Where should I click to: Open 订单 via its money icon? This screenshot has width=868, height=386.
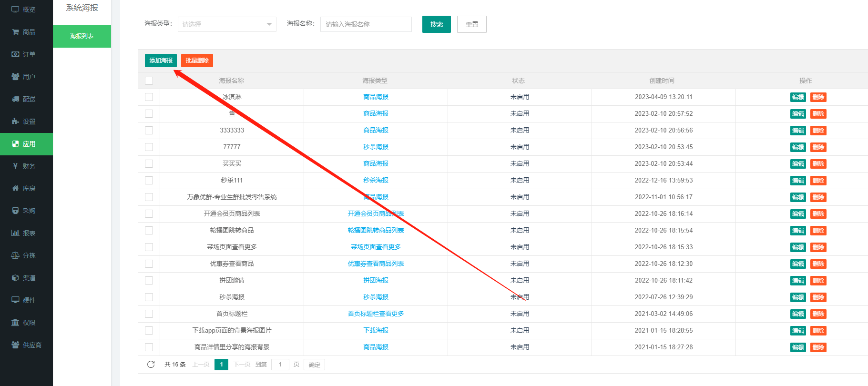[x=15, y=54]
